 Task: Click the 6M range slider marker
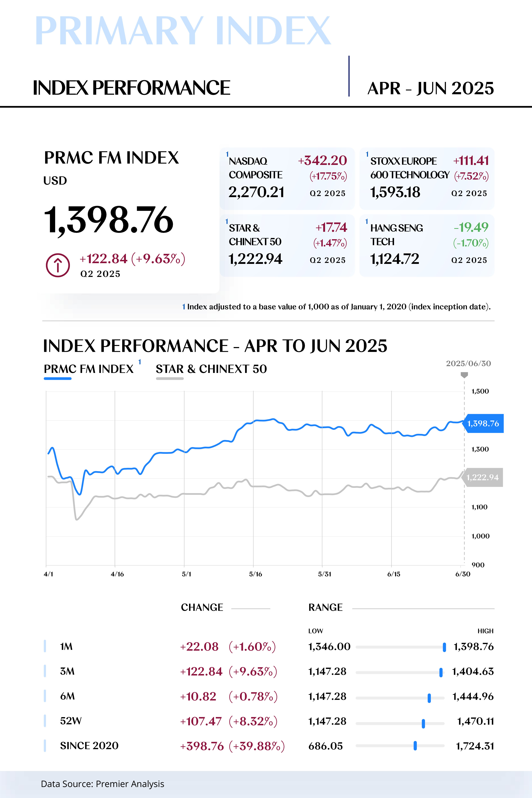click(x=429, y=698)
